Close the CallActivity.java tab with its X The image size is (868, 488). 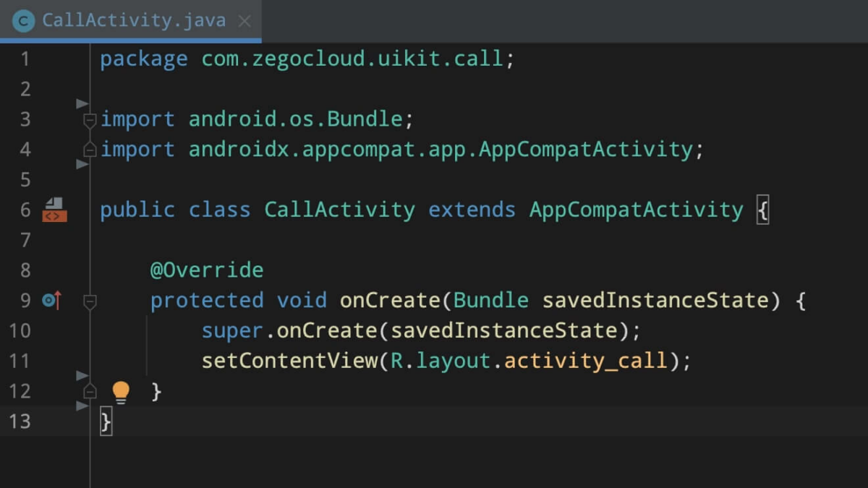(x=244, y=20)
